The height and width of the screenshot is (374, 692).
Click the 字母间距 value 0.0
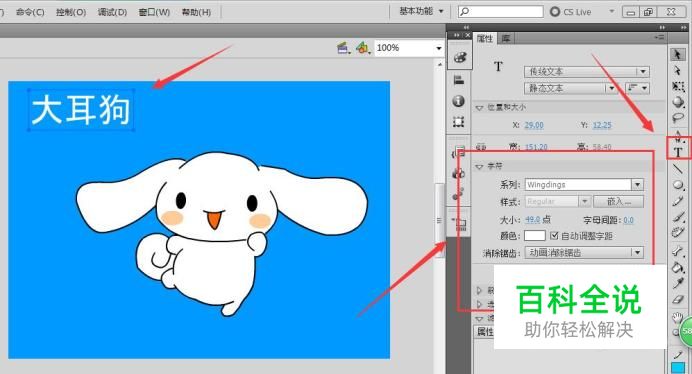(x=628, y=219)
